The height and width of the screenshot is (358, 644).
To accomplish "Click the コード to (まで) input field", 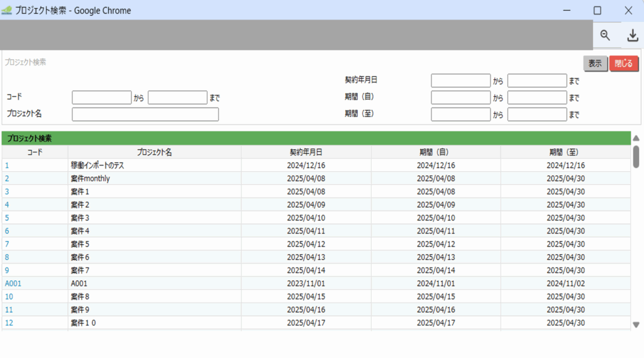I will [x=177, y=98].
